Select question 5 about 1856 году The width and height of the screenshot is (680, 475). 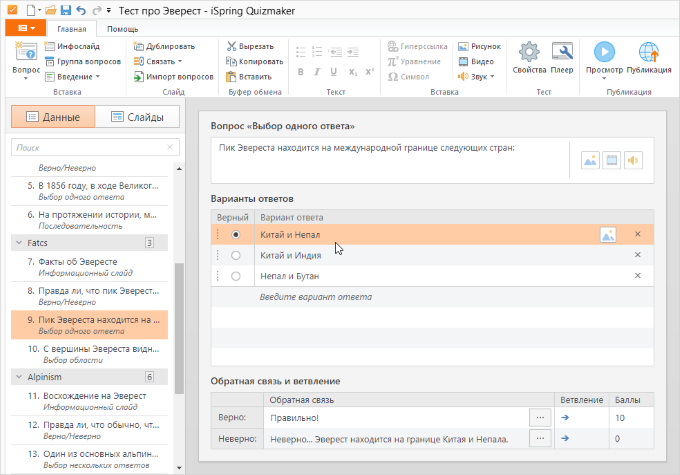[89, 191]
